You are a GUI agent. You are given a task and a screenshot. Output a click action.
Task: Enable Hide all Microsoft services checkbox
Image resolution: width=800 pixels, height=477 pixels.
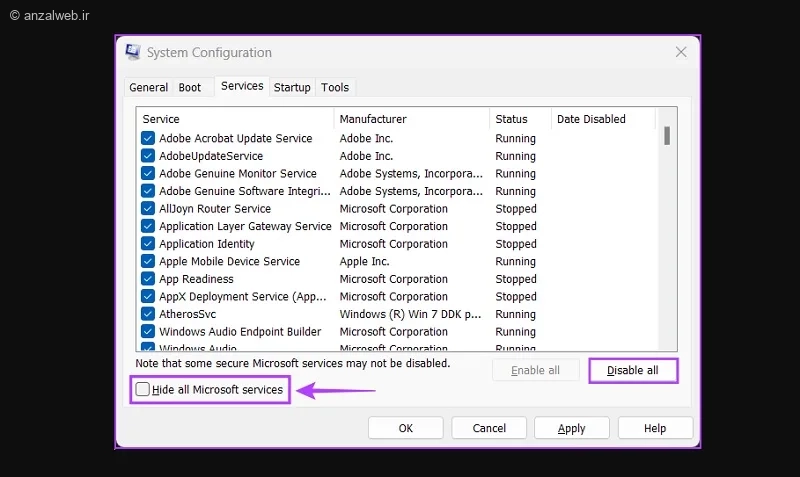click(x=142, y=389)
